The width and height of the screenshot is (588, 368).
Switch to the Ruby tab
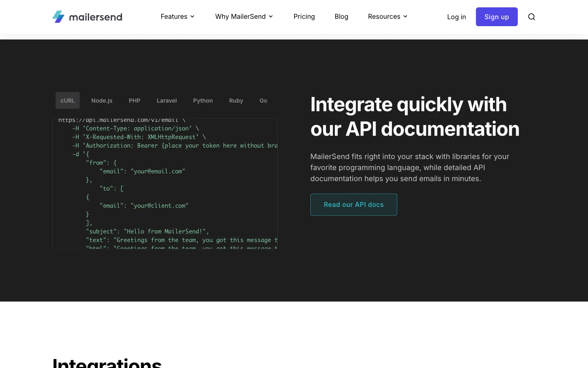(x=236, y=101)
